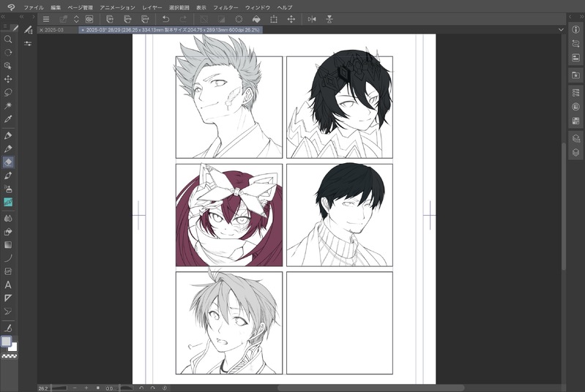Image resolution: width=585 pixels, height=392 pixels.
Task: Select the Gradient tool
Action: (8, 245)
